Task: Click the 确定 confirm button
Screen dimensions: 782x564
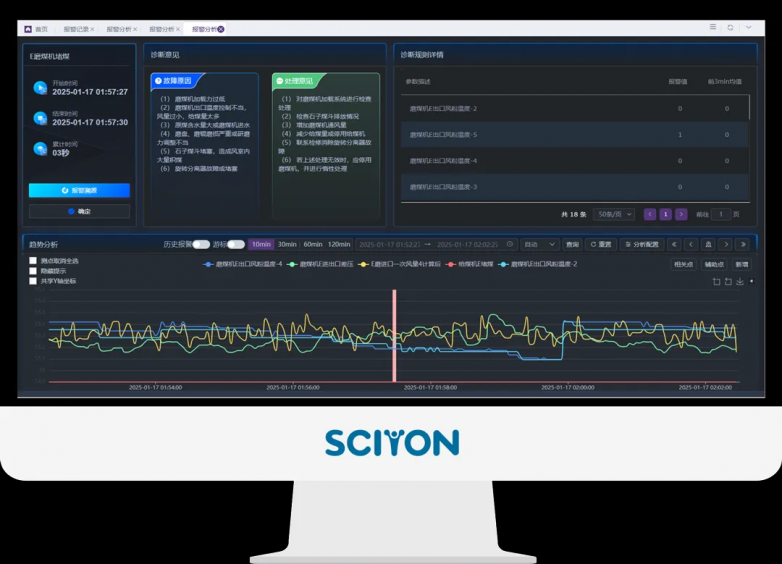Action: pyautogui.click(x=79, y=211)
